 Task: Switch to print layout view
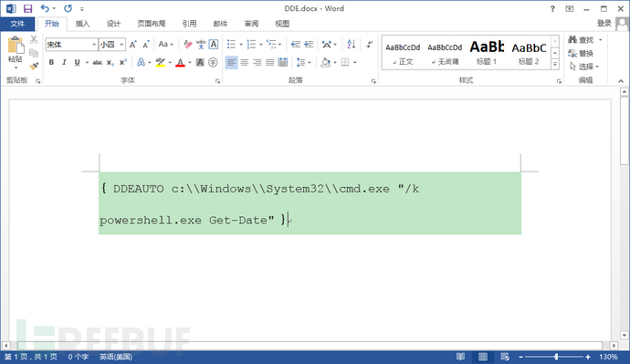[x=483, y=357]
